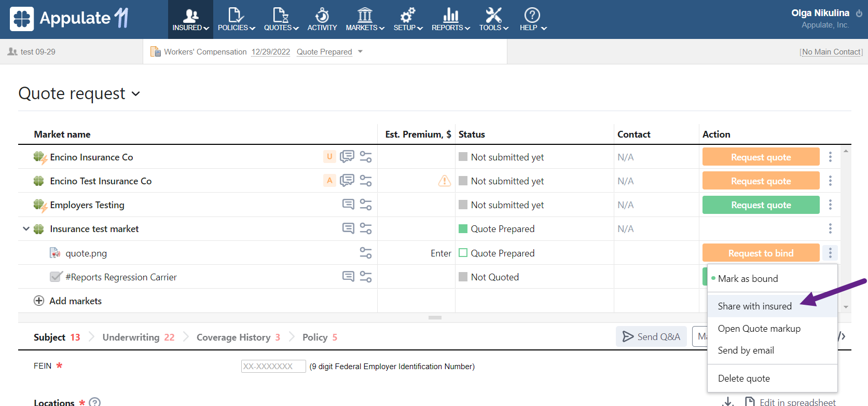868x406 pixels.
Task: Switch to the Underwriting tab
Action: point(139,337)
